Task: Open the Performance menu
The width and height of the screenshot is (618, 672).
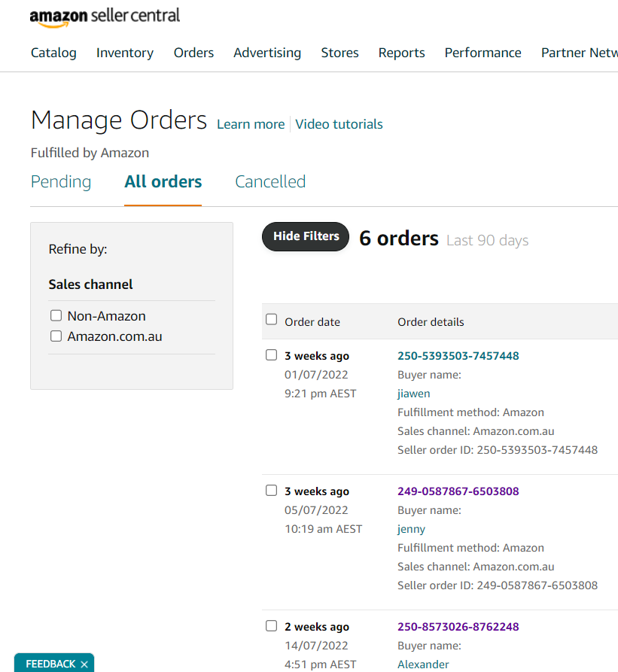Action: tap(483, 53)
